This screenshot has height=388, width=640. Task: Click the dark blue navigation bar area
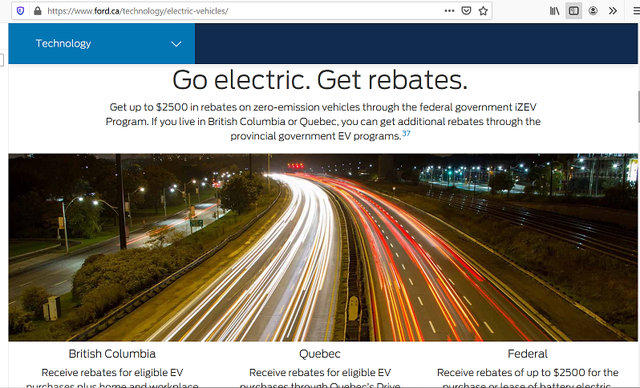[416, 44]
